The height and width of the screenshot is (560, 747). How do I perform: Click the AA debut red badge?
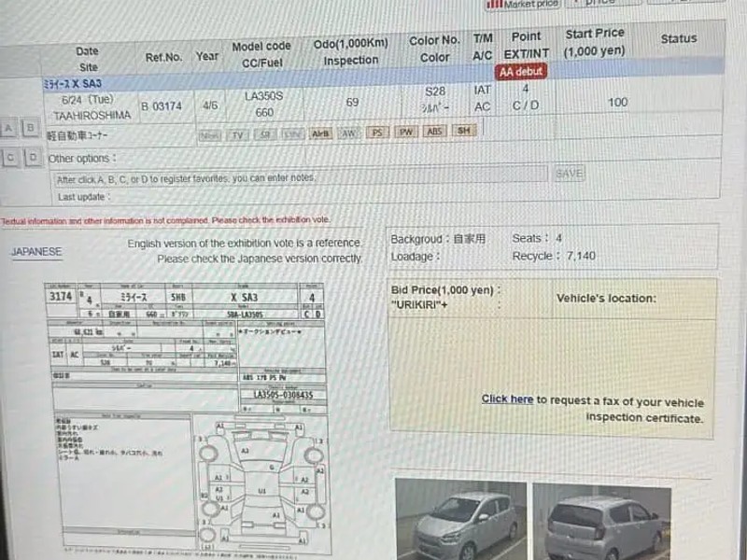(520, 71)
